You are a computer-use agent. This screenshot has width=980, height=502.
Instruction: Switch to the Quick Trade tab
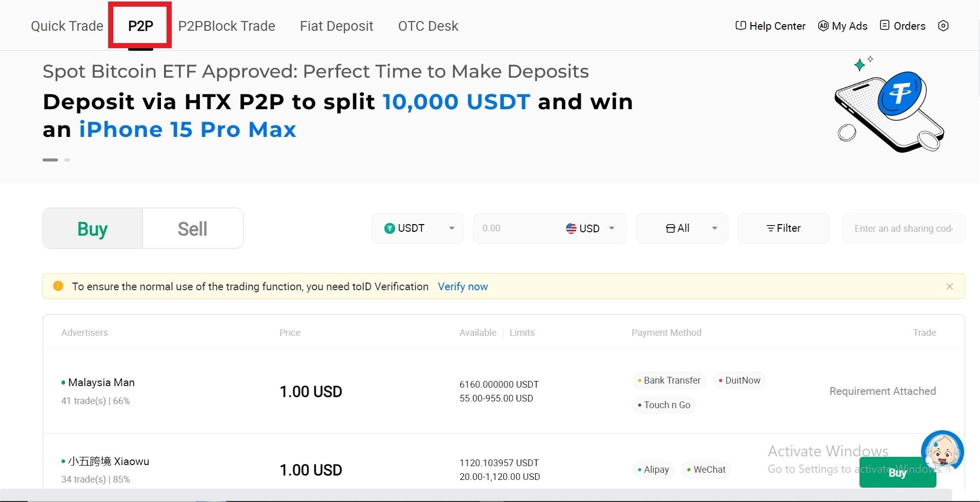click(x=67, y=26)
